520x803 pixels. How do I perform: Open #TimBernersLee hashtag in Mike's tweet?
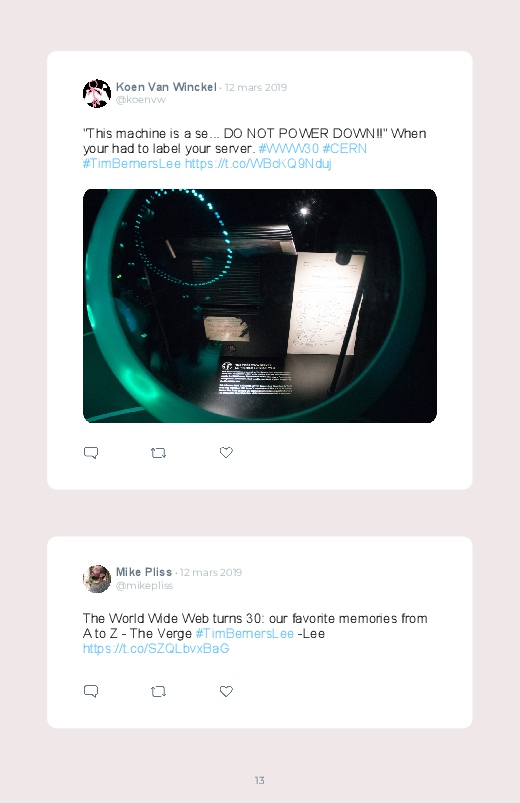(x=244, y=633)
